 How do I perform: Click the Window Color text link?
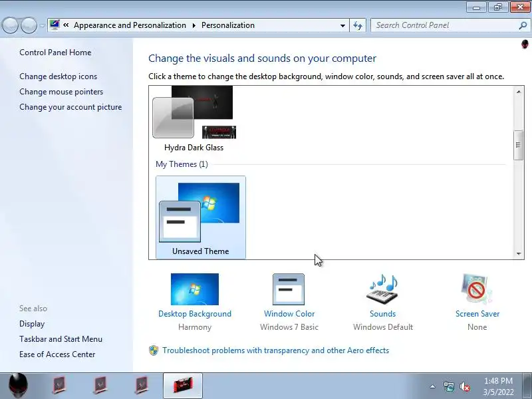click(x=289, y=313)
